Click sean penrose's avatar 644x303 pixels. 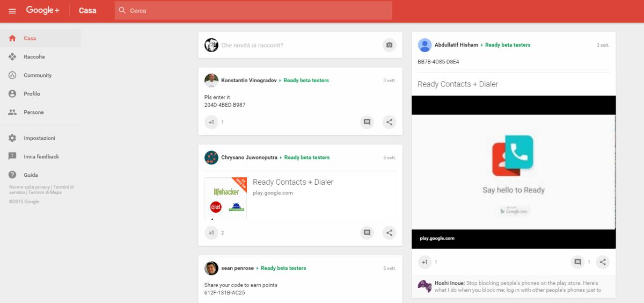[211, 268]
